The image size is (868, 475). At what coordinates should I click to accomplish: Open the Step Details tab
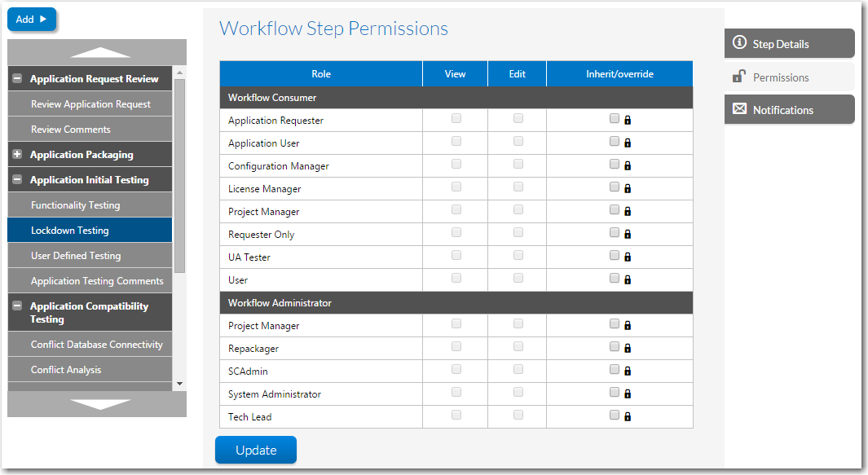click(788, 44)
